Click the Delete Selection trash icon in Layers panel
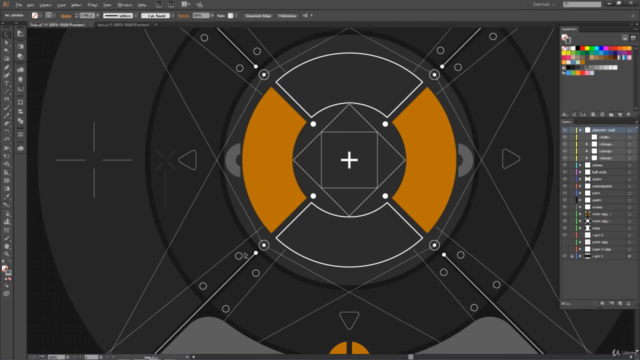 pyautogui.click(x=629, y=304)
